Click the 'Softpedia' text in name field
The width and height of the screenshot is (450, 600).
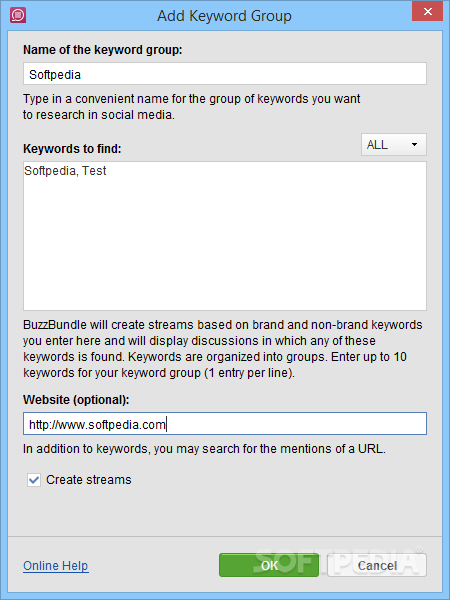click(55, 74)
